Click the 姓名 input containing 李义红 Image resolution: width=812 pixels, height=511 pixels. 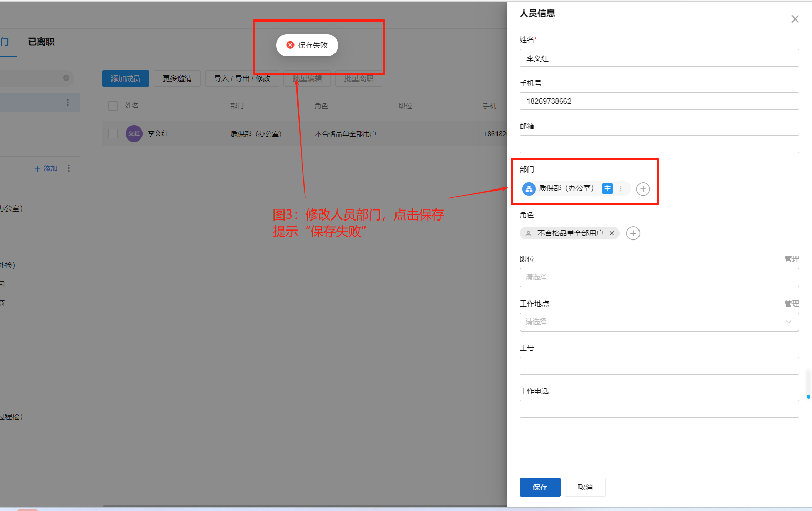point(659,58)
